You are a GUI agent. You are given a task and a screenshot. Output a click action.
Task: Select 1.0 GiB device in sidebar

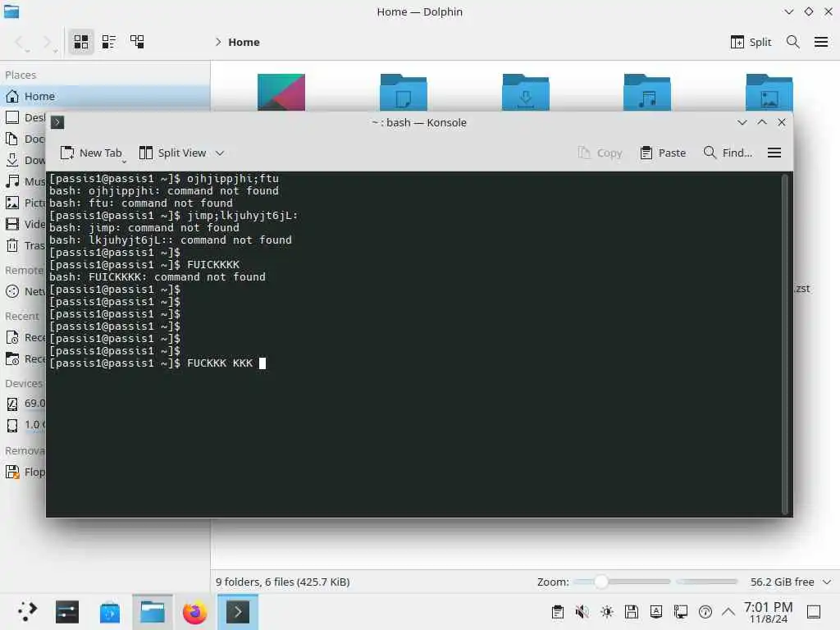tap(24, 425)
